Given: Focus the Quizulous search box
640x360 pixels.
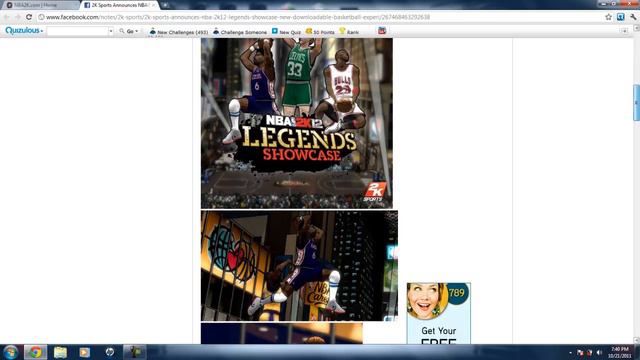Looking at the screenshot, I should [77, 31].
